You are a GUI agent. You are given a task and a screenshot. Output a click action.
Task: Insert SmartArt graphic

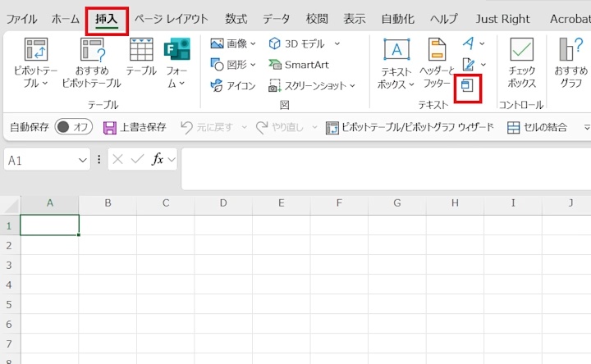(x=299, y=65)
